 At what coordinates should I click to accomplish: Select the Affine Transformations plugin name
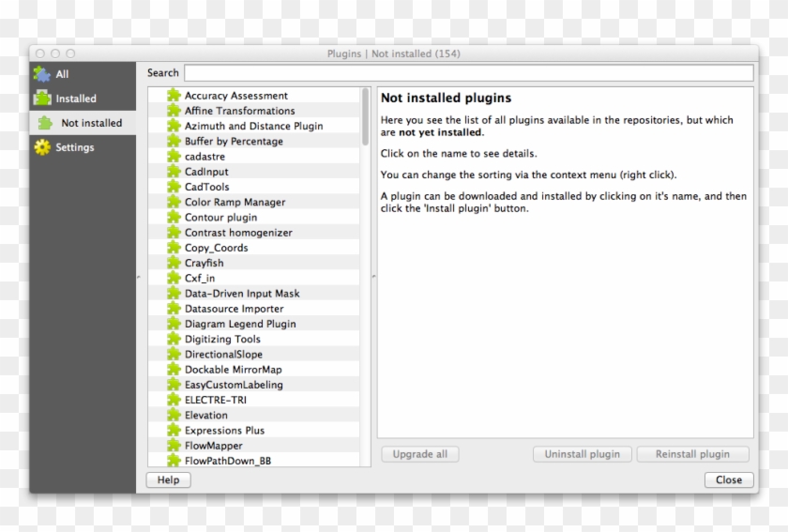240,110
